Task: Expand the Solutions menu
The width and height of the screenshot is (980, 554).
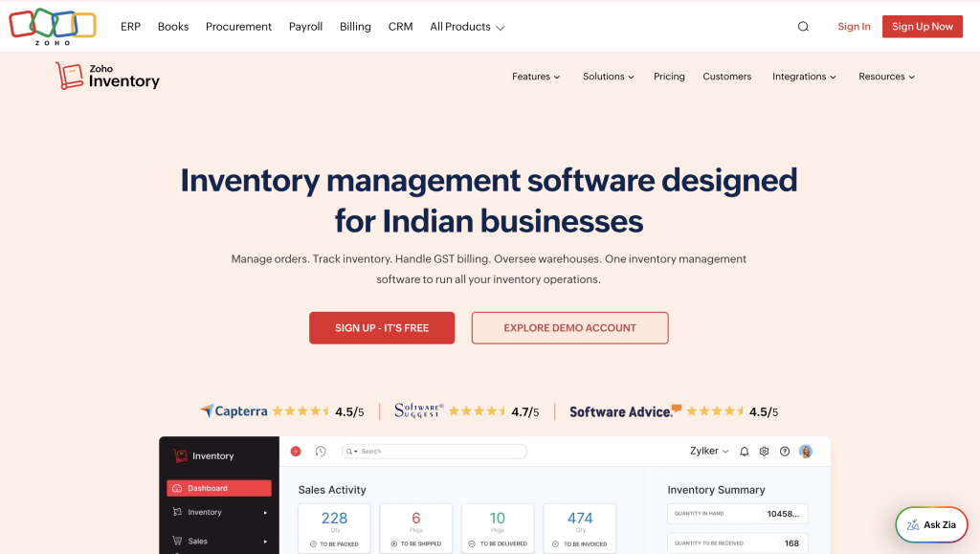Action: (608, 77)
